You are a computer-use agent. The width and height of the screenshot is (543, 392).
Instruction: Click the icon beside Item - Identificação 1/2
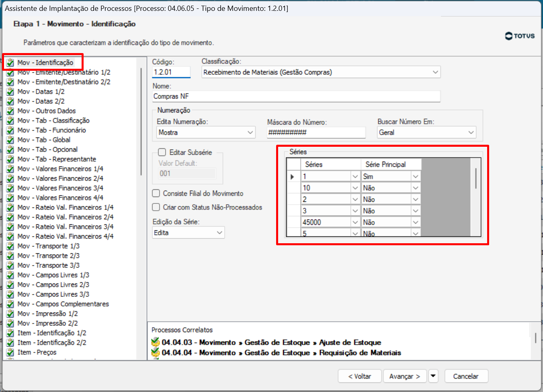[x=10, y=333]
